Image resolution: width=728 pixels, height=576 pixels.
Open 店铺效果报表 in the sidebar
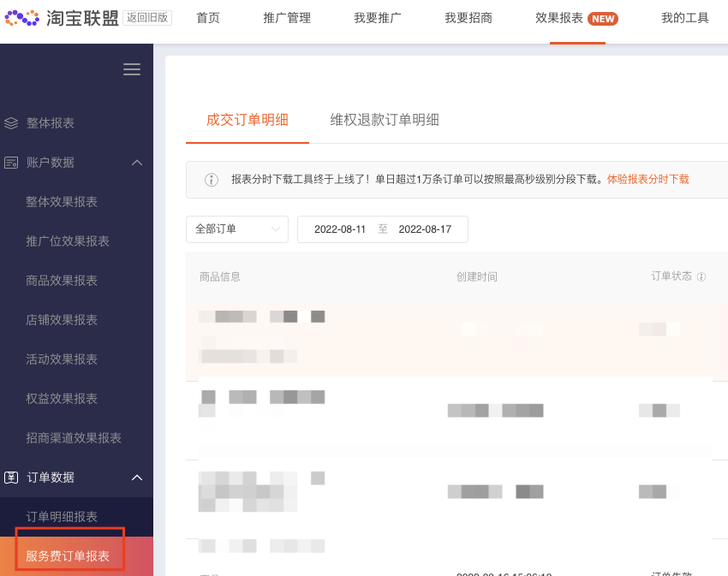[x=62, y=320]
